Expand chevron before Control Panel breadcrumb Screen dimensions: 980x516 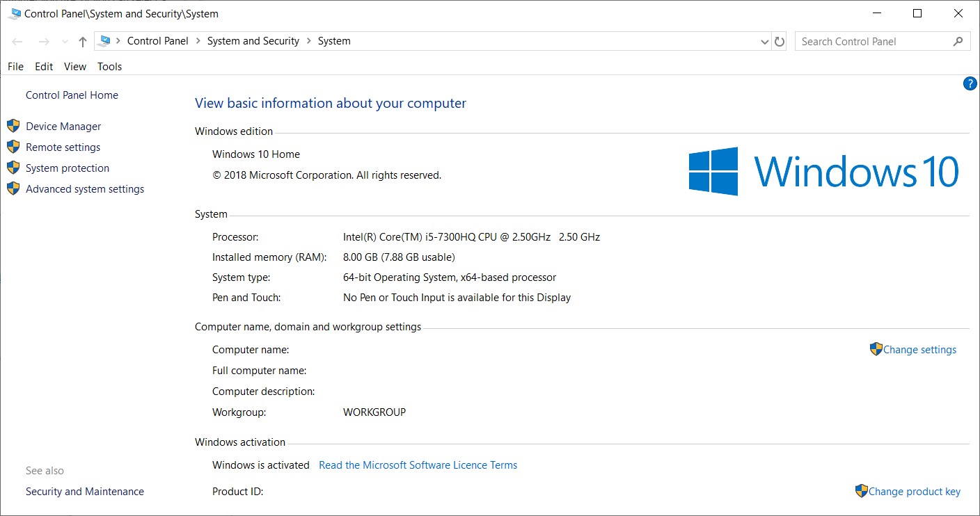click(118, 41)
